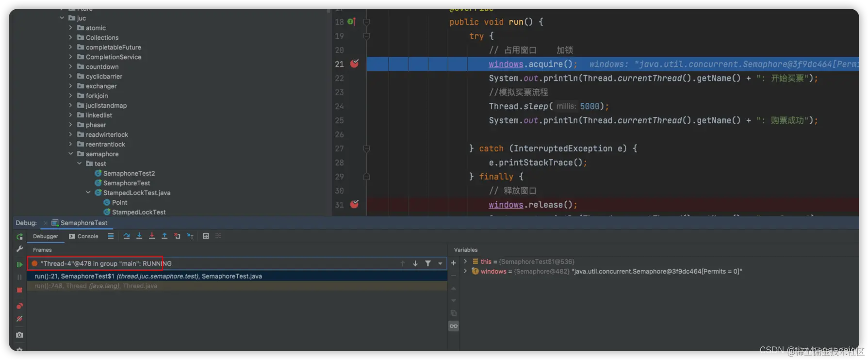Force step into red arrow
The width and height of the screenshot is (868, 360).
[x=152, y=236]
